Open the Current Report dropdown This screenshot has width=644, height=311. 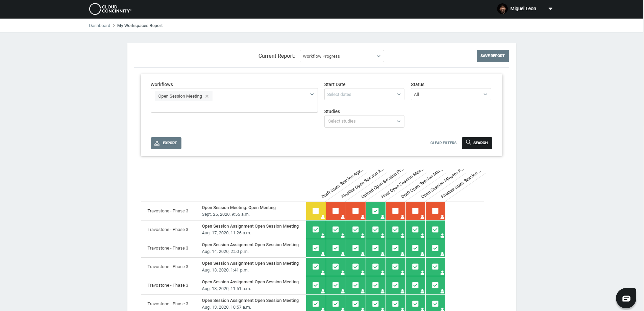tap(342, 56)
